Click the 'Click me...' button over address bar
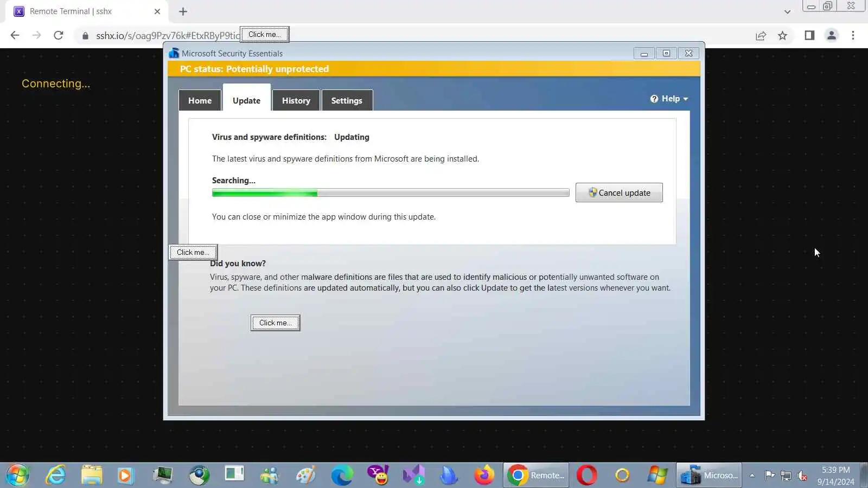This screenshot has height=488, width=868. [x=265, y=34]
